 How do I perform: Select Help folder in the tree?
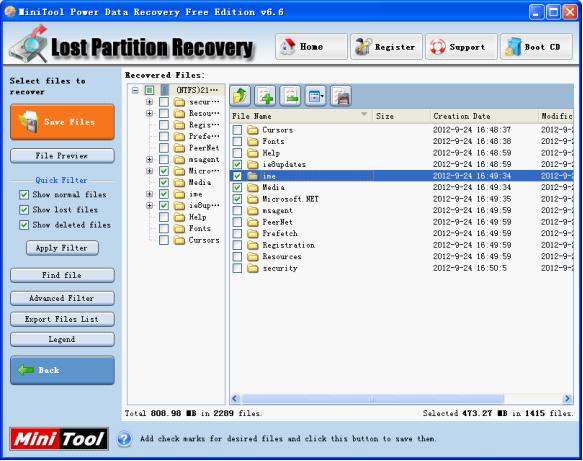tap(197, 217)
